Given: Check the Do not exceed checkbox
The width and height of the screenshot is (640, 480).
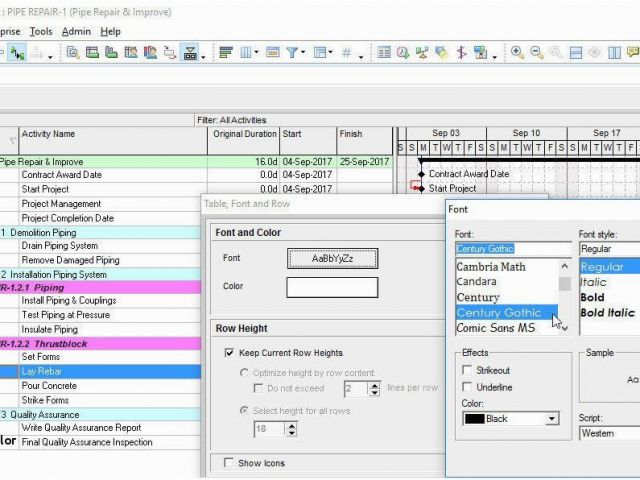Looking at the screenshot, I should 258,388.
